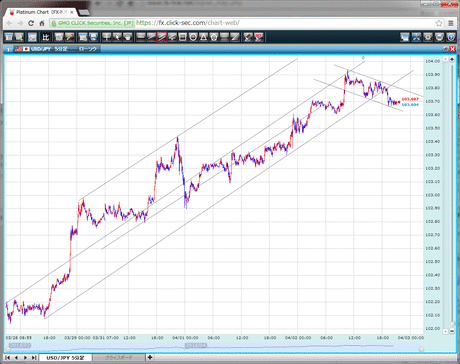
Task: Select the horizontal line drawing tool
Action: tap(141, 37)
